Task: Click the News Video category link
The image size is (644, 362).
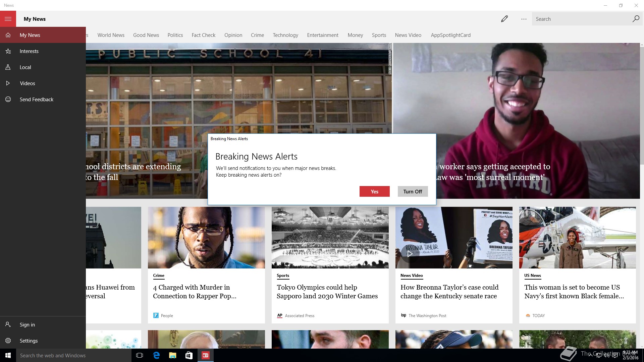Action: 412,276
